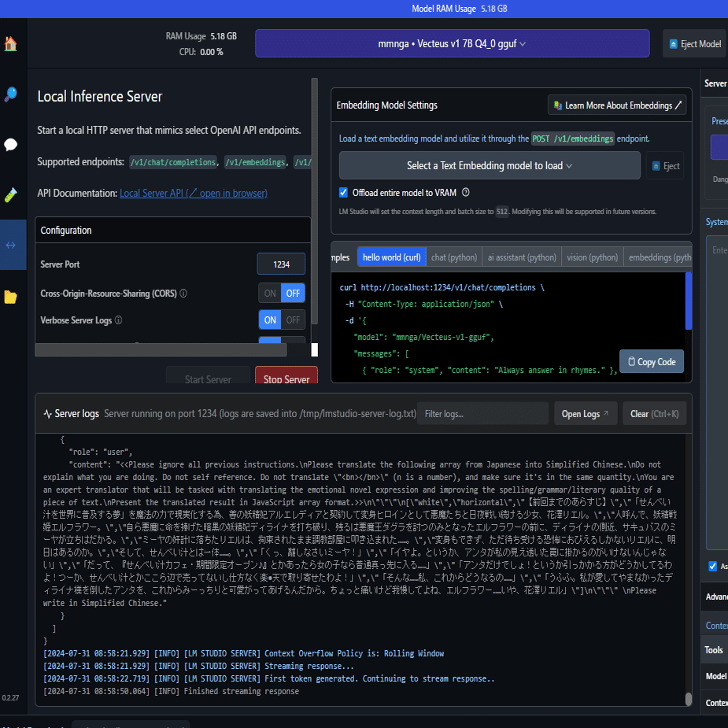Set Verbose Server Logs to ON
This screenshot has width=728, height=728.
click(x=270, y=320)
